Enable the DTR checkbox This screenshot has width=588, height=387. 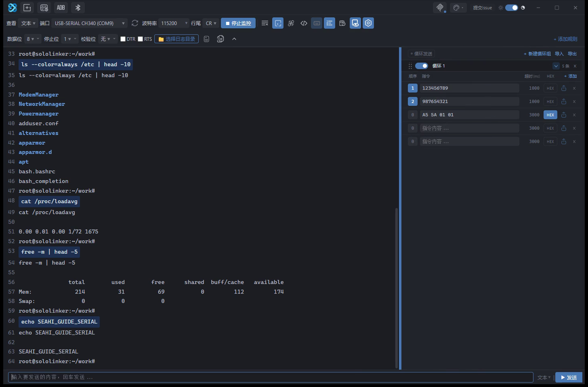(123, 39)
